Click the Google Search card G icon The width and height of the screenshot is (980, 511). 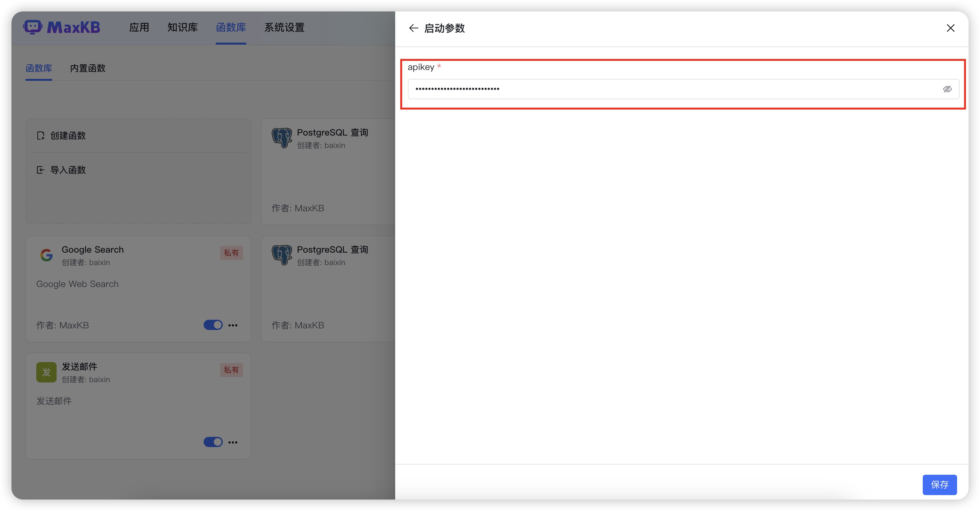tap(46, 255)
